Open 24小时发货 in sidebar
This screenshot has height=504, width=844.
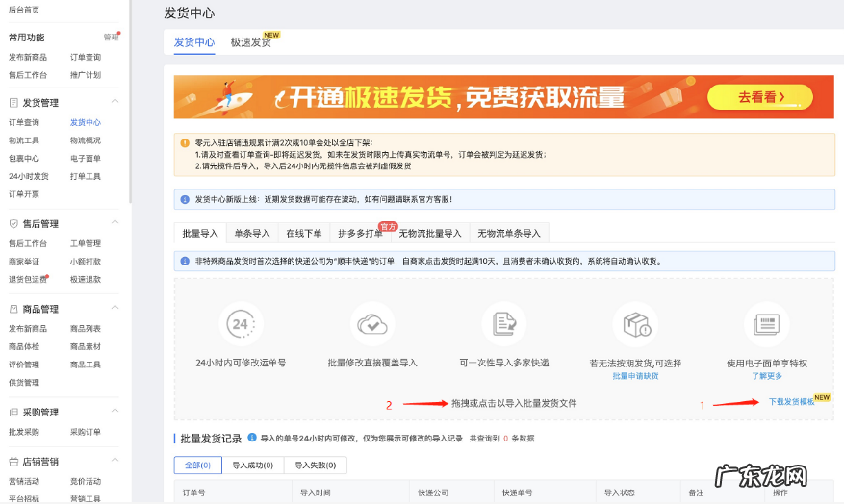[29, 176]
